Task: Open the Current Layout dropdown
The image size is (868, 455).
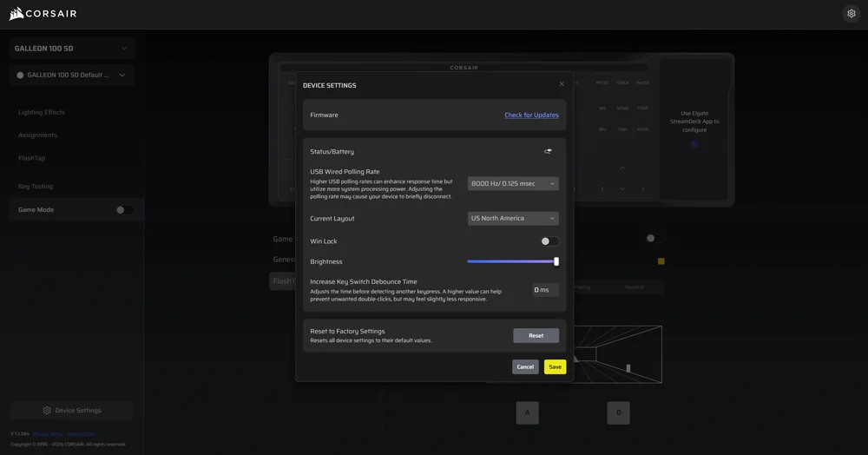Action: tap(513, 218)
